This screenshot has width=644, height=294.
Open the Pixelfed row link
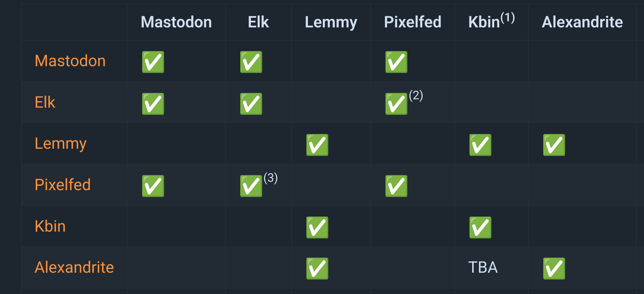62,185
